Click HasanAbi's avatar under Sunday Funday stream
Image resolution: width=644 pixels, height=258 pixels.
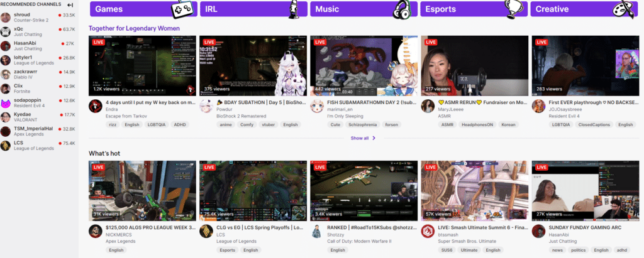pyautogui.click(x=538, y=230)
